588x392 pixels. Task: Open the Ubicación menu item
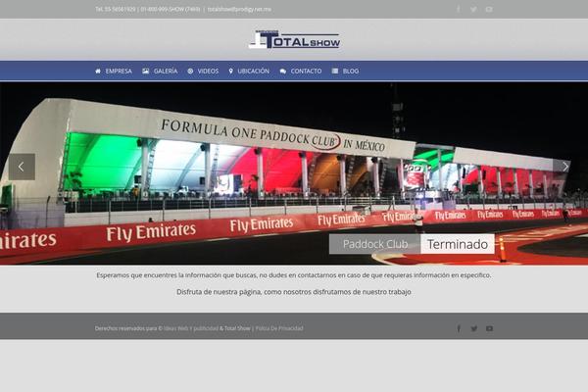coord(249,71)
